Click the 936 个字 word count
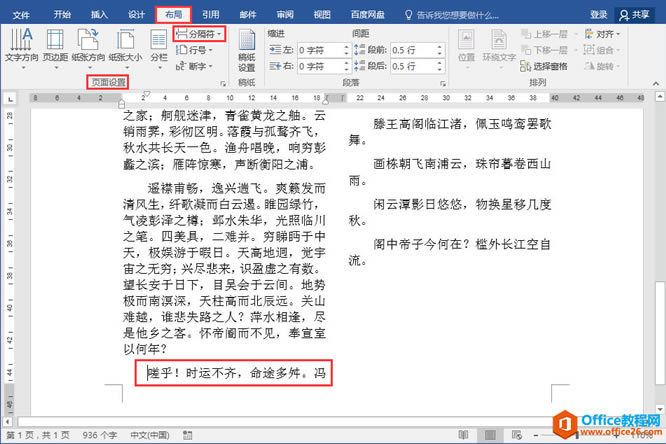This screenshot has height=444, width=666. [100, 435]
